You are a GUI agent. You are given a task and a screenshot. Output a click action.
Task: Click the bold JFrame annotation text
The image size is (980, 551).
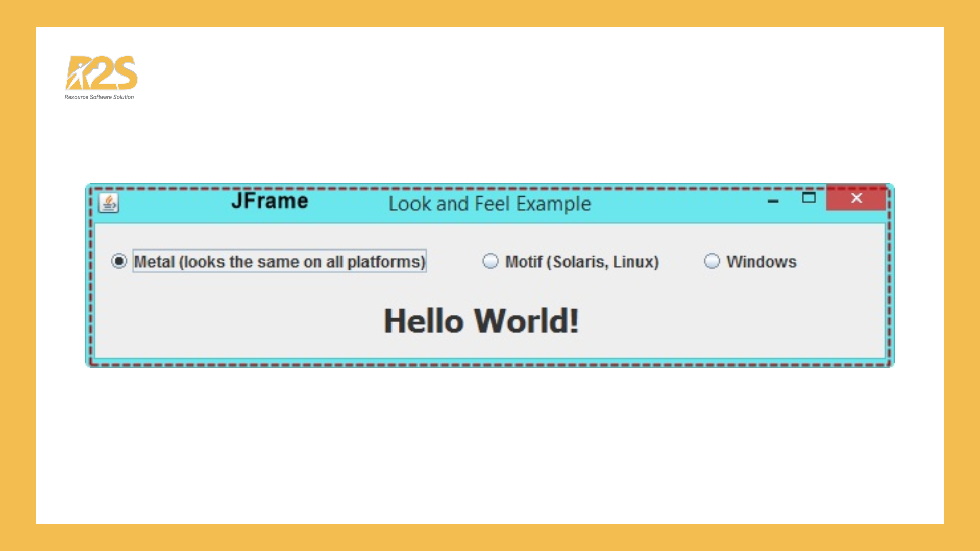pyautogui.click(x=269, y=201)
